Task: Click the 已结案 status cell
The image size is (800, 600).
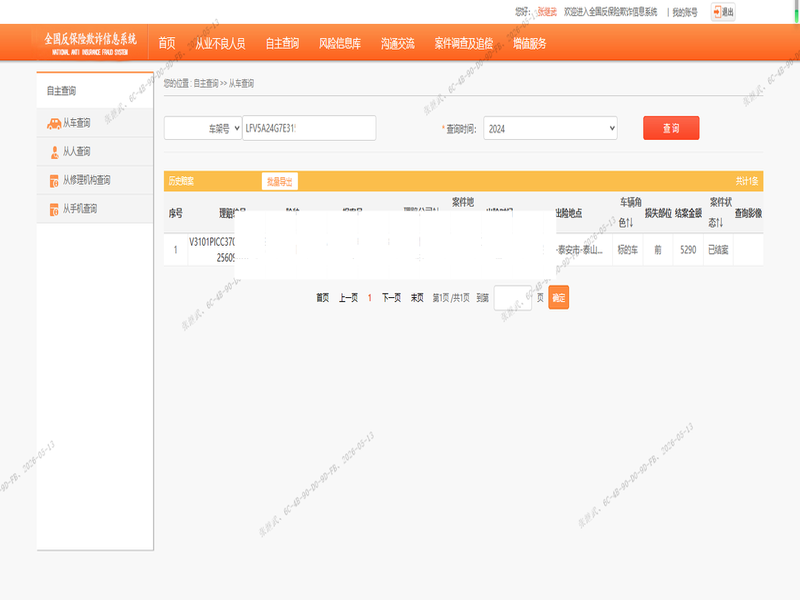Action: (718, 249)
